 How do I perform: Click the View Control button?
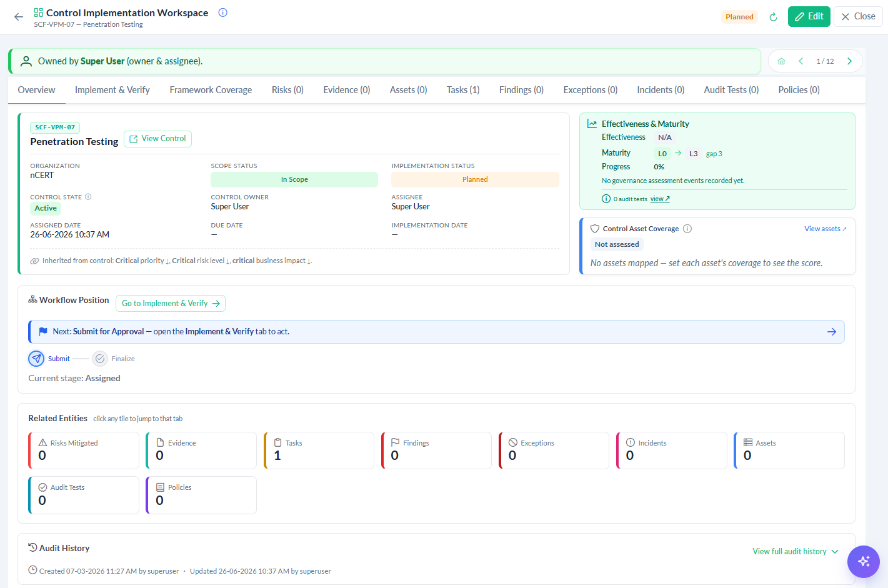[x=157, y=139]
